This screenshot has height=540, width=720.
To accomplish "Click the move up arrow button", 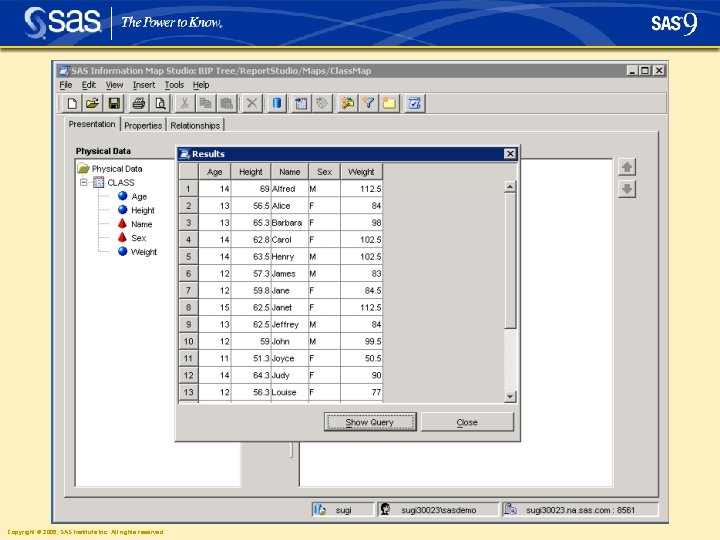I will (627, 167).
